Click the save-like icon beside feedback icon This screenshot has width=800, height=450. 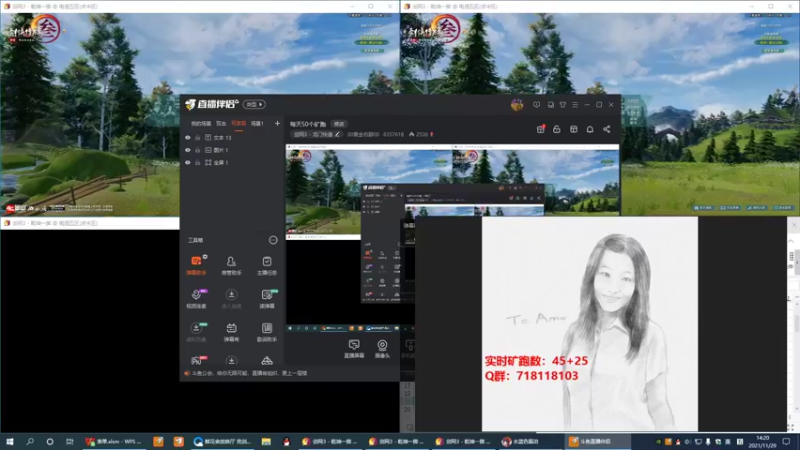click(551, 105)
